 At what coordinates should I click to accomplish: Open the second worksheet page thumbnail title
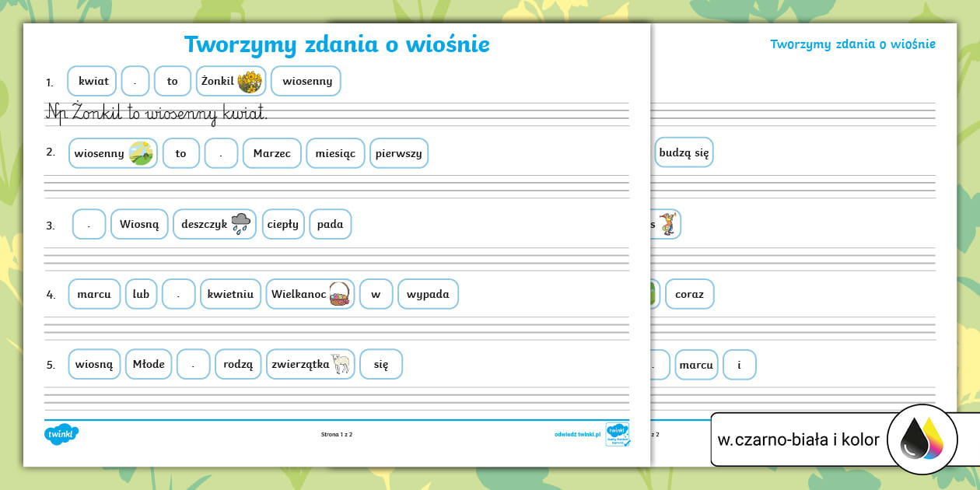coord(852,44)
